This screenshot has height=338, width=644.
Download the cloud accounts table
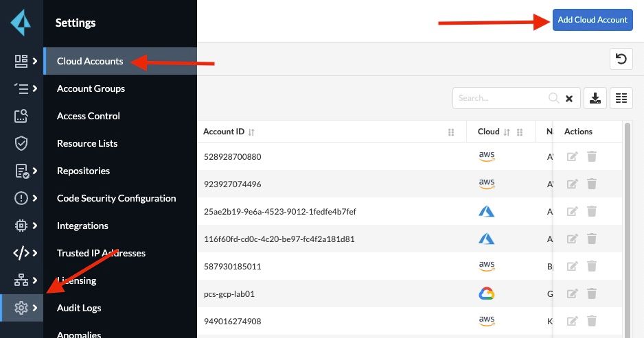595,98
